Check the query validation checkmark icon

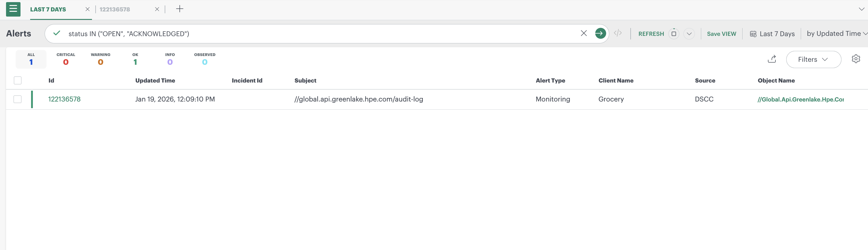click(x=57, y=33)
